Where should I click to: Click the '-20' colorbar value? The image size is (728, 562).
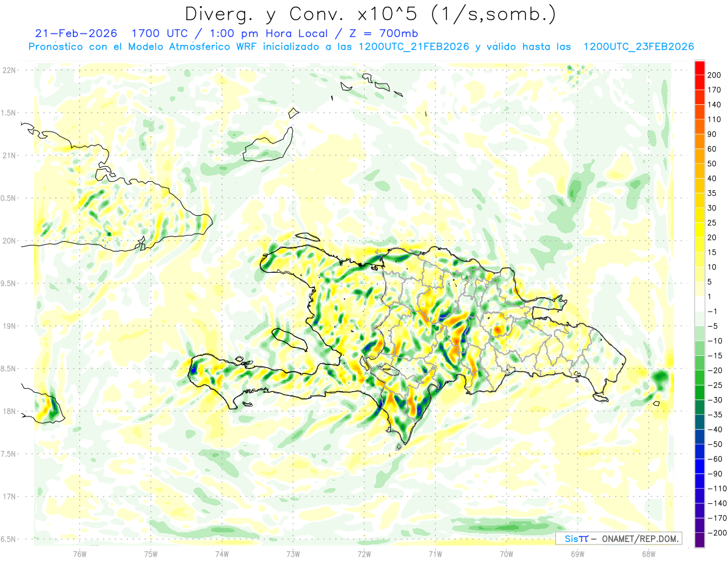(715, 370)
